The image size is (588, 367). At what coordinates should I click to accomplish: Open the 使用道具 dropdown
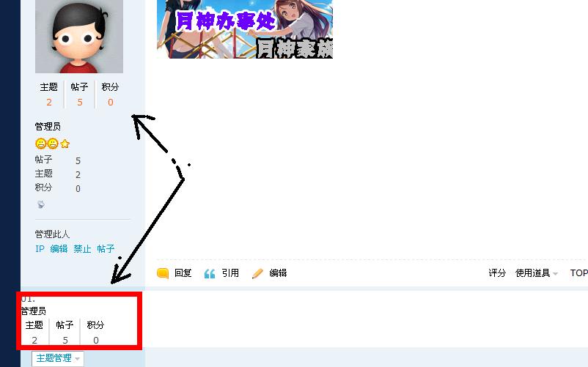(x=537, y=273)
